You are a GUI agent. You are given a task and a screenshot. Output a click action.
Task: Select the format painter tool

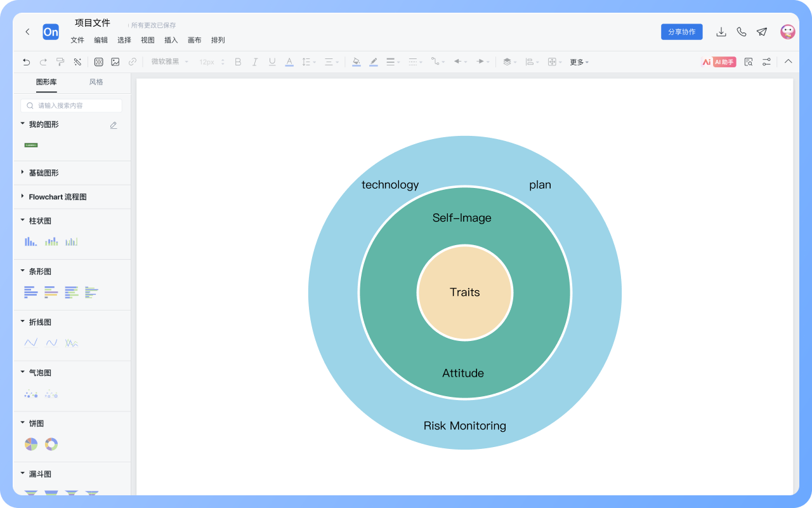[x=60, y=62]
